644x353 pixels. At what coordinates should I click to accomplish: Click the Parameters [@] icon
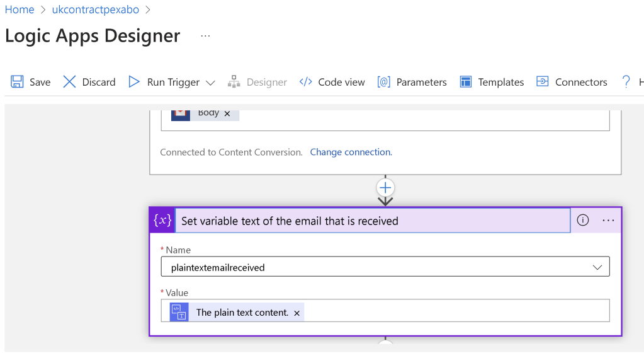[x=383, y=82]
